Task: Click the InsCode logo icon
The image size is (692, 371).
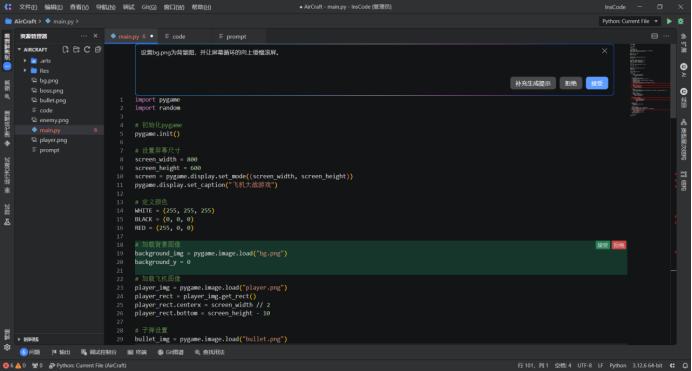Action: 8,7
